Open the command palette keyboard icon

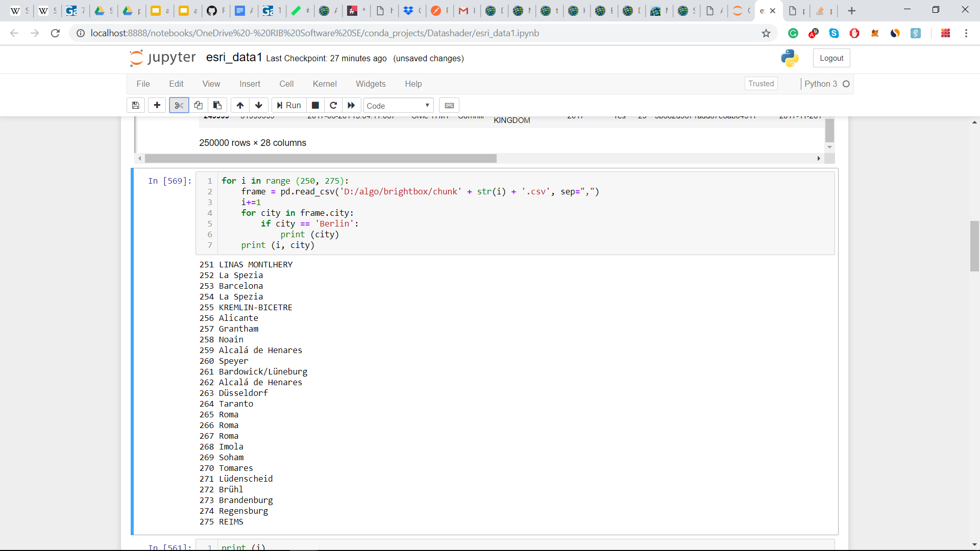[449, 105]
